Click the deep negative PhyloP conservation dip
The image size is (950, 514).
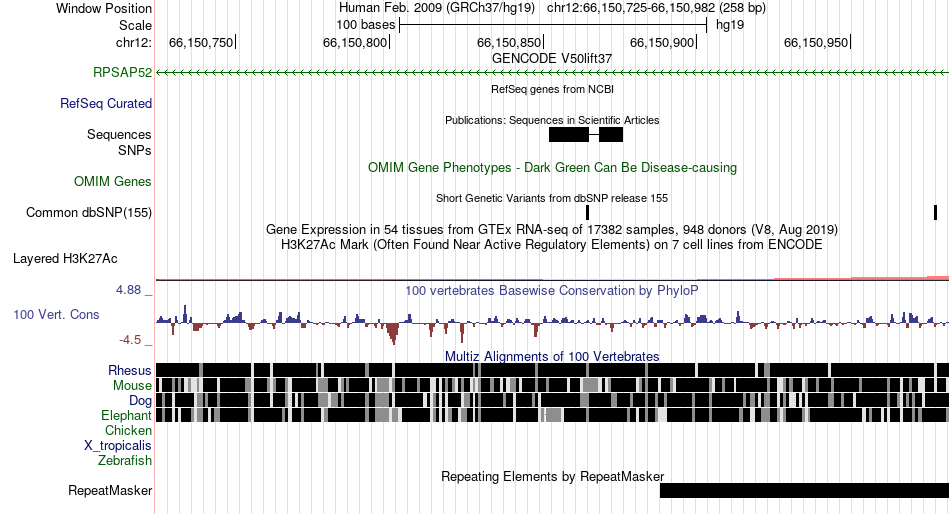[393, 333]
